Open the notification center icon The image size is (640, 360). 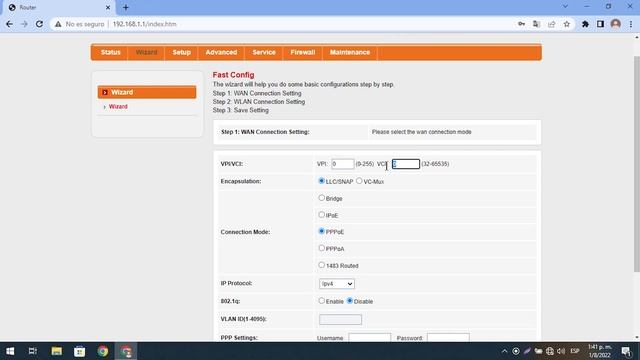[626, 351]
